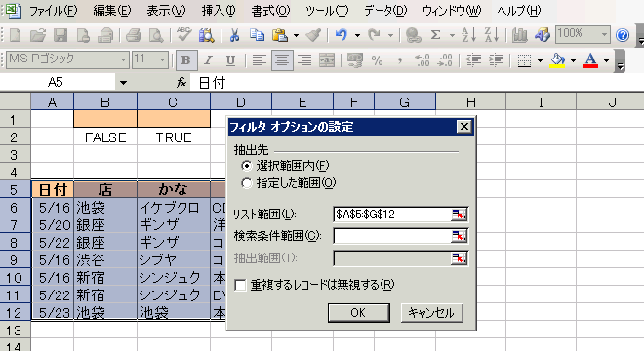
Task: Click the cell containing 渋谷
Action: (105, 260)
